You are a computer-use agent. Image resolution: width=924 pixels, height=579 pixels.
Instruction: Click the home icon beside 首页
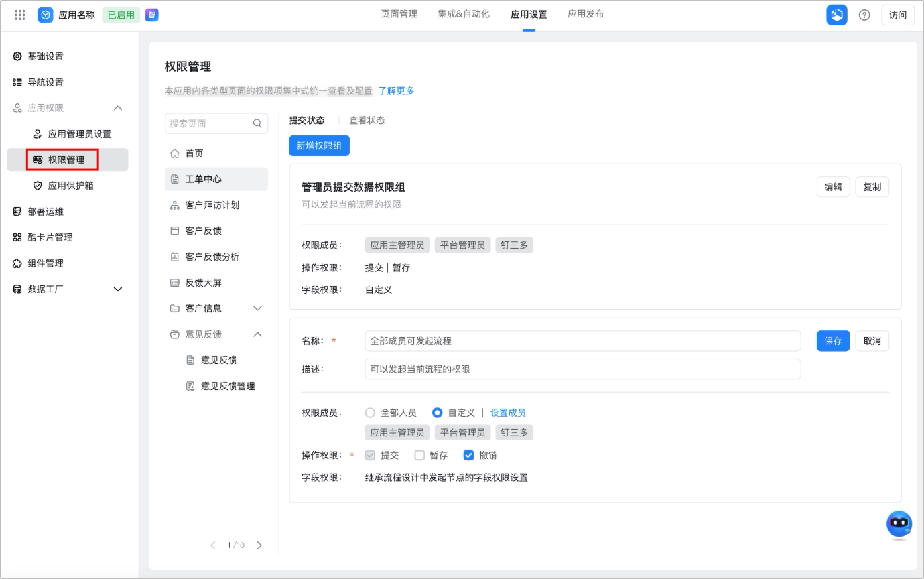(175, 153)
